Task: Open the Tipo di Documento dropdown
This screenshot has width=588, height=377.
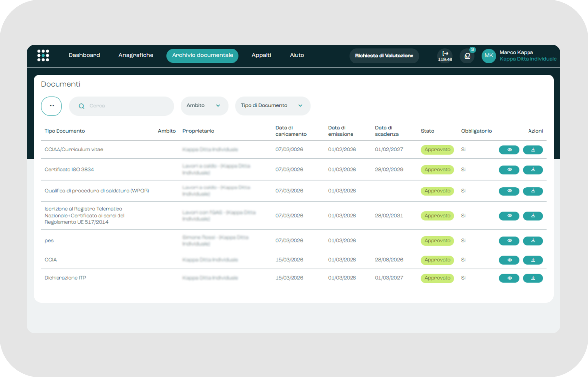Action: click(x=273, y=106)
